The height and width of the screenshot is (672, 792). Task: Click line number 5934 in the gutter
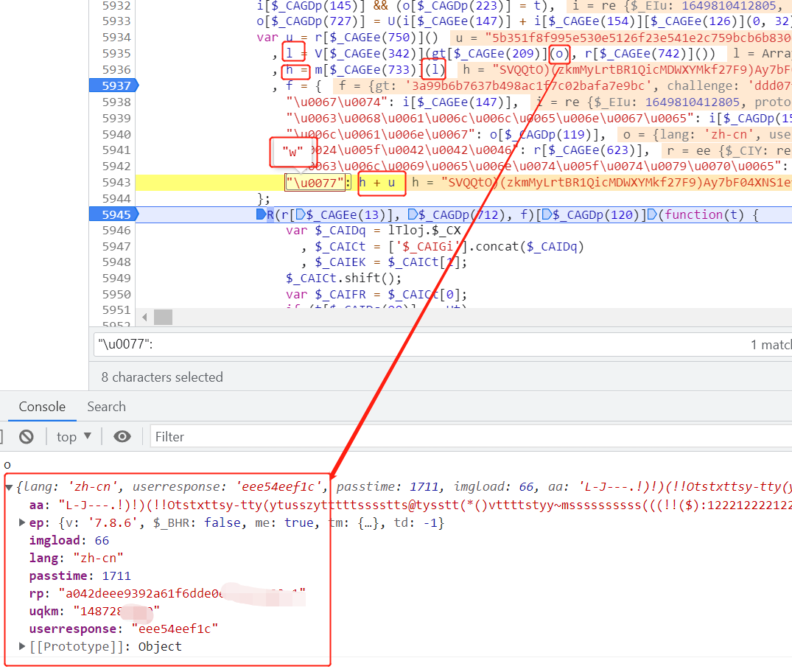pos(116,38)
